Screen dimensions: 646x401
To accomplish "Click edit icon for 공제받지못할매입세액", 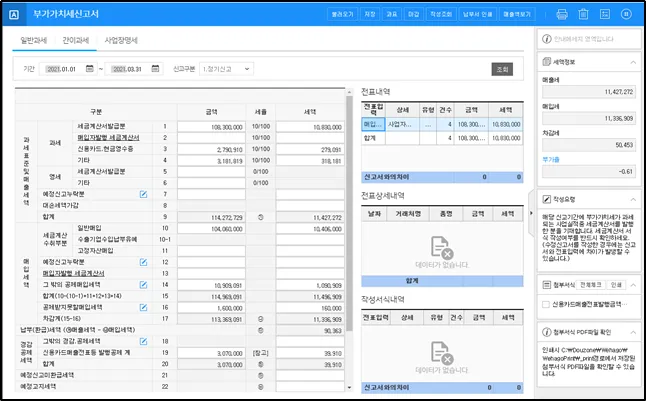I will click(x=143, y=307).
